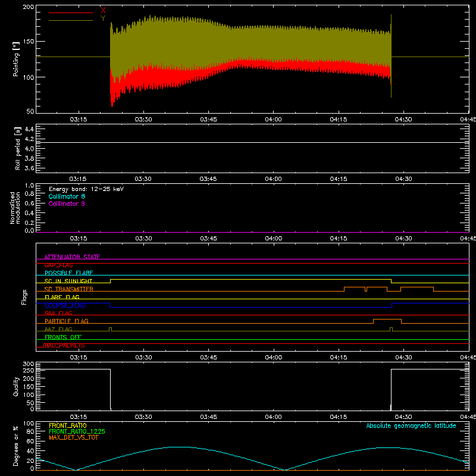Click the 04:30 time label below Flags plot
476x476 pixels.
[x=403, y=358]
